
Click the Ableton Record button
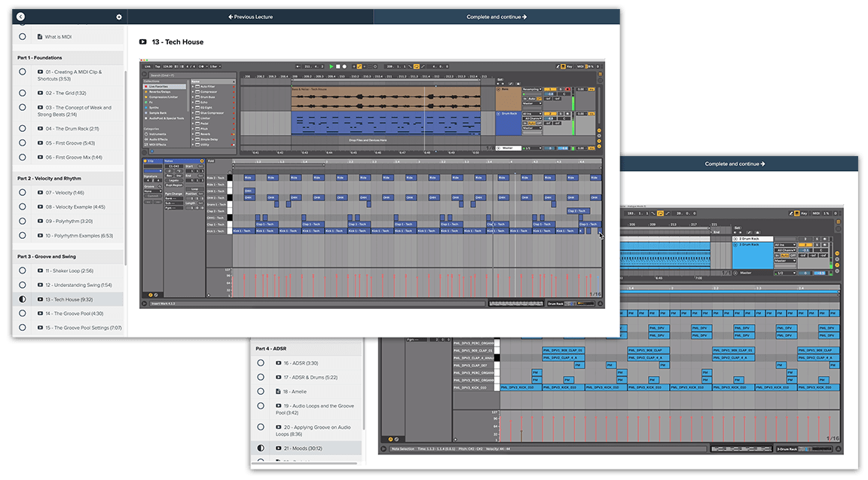(x=344, y=66)
